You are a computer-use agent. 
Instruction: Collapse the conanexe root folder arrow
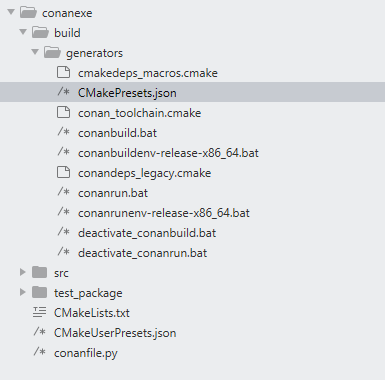tap(11, 12)
